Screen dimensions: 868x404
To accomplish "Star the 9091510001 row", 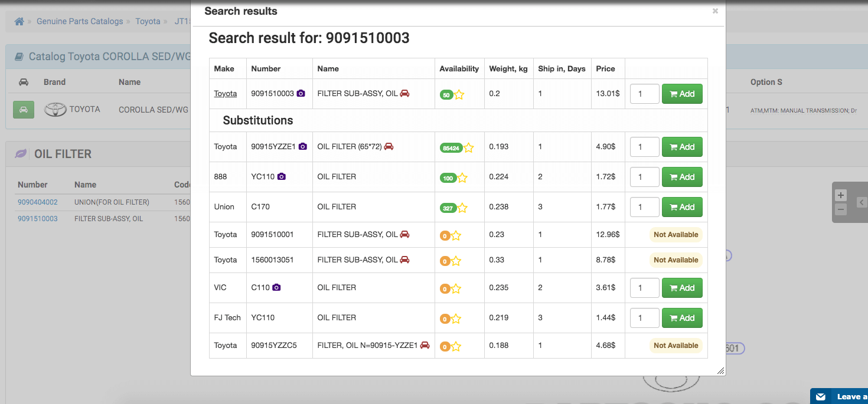I will pyautogui.click(x=456, y=235).
